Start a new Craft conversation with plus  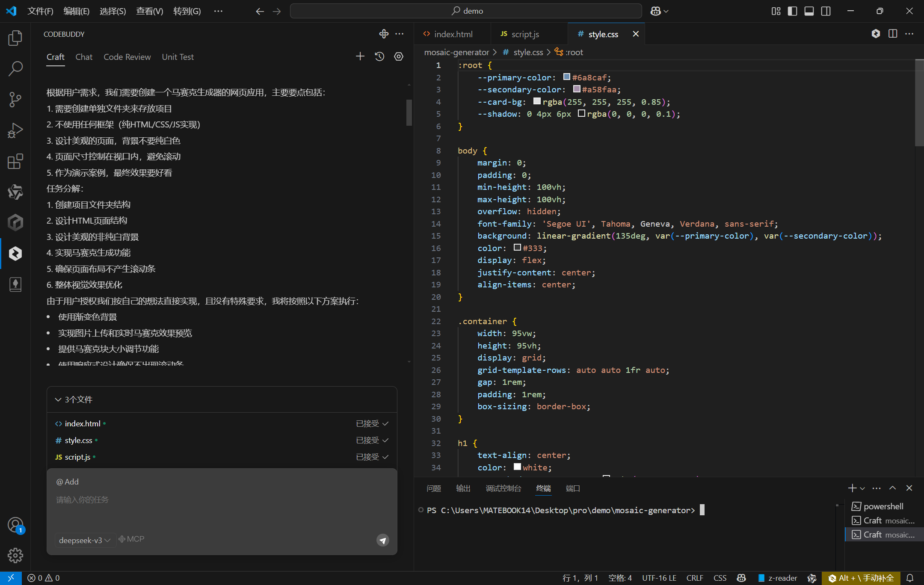click(x=360, y=56)
